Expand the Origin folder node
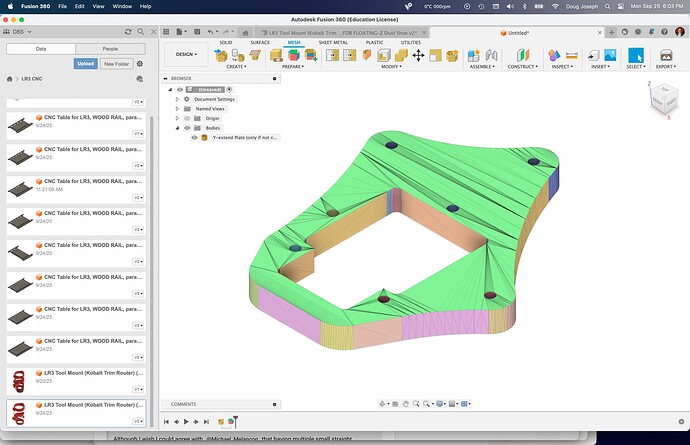Image resolution: width=690 pixels, height=445 pixels. click(x=177, y=118)
